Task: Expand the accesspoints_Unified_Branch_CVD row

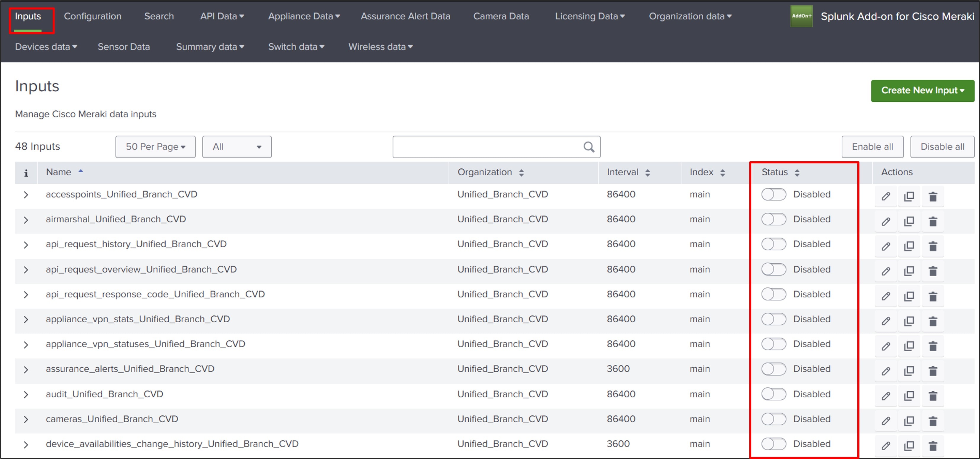Action: (26, 195)
